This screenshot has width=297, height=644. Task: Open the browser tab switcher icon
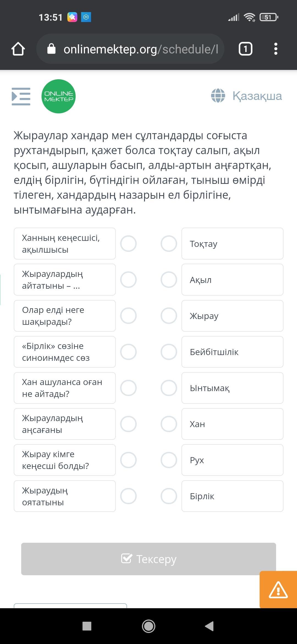pos(245,49)
